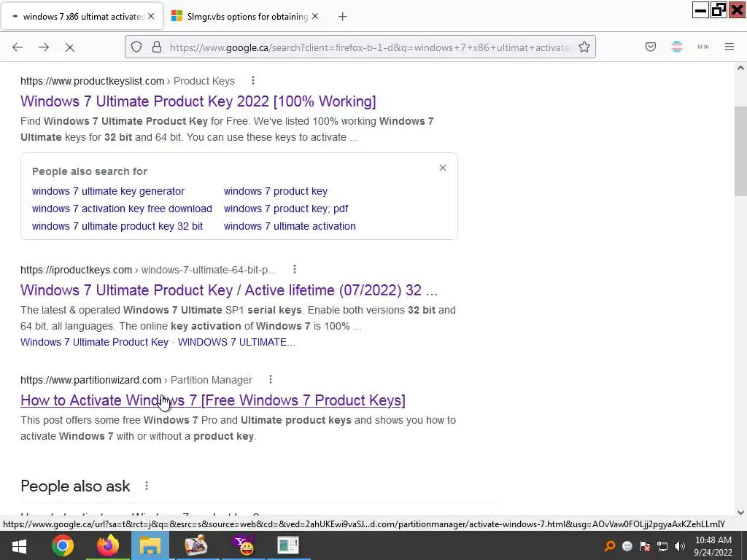The image size is (747, 560).
Task: Click the scrollbar down arrow
Action: [740, 513]
